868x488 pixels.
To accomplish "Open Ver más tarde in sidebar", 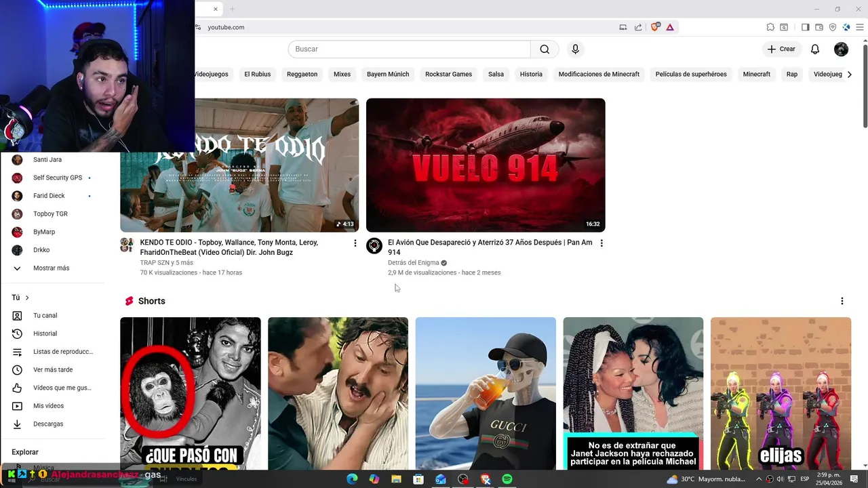I will (x=52, y=369).
